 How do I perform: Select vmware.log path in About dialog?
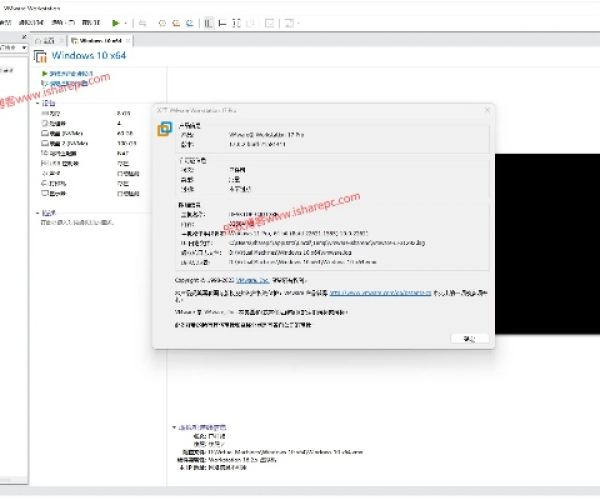click(x=290, y=252)
